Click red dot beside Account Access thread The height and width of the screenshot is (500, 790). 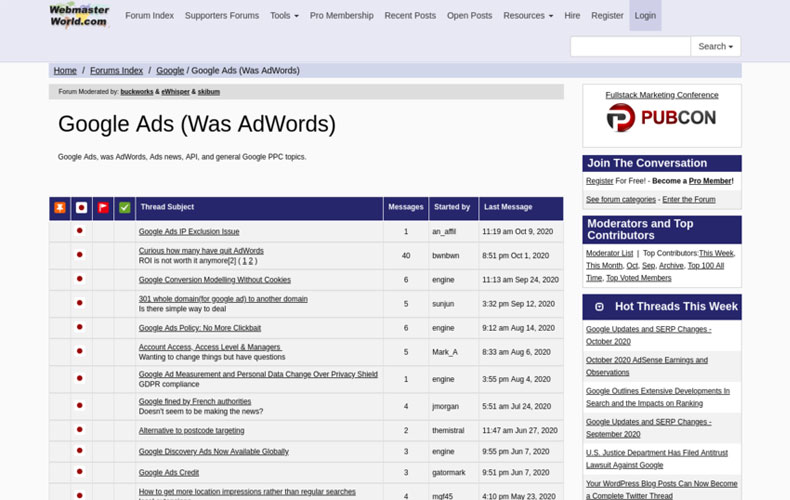[x=80, y=351]
